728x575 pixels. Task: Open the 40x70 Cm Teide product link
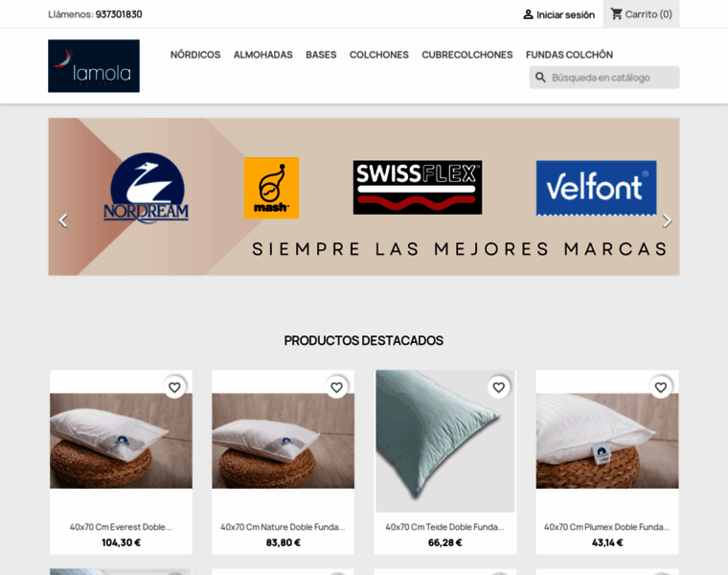tap(444, 527)
